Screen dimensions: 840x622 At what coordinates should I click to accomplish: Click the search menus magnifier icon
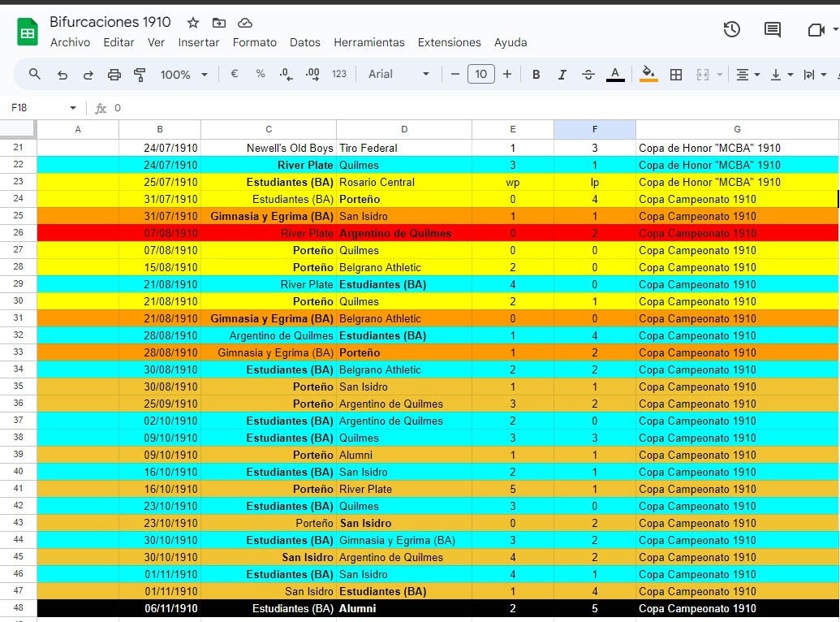click(x=34, y=74)
